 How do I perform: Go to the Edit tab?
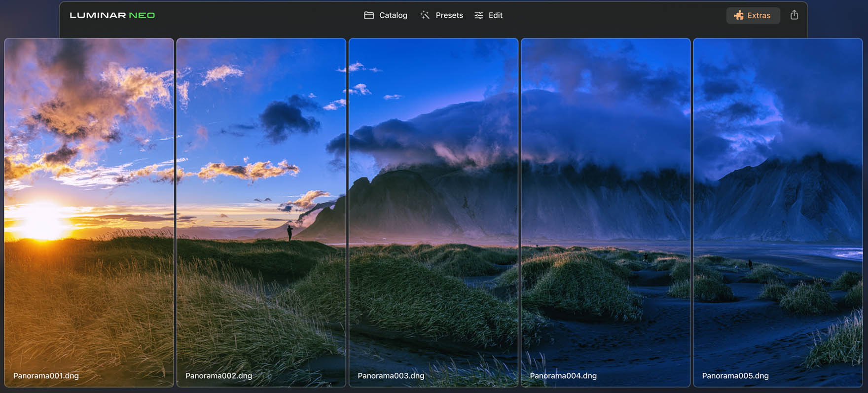[x=495, y=15]
